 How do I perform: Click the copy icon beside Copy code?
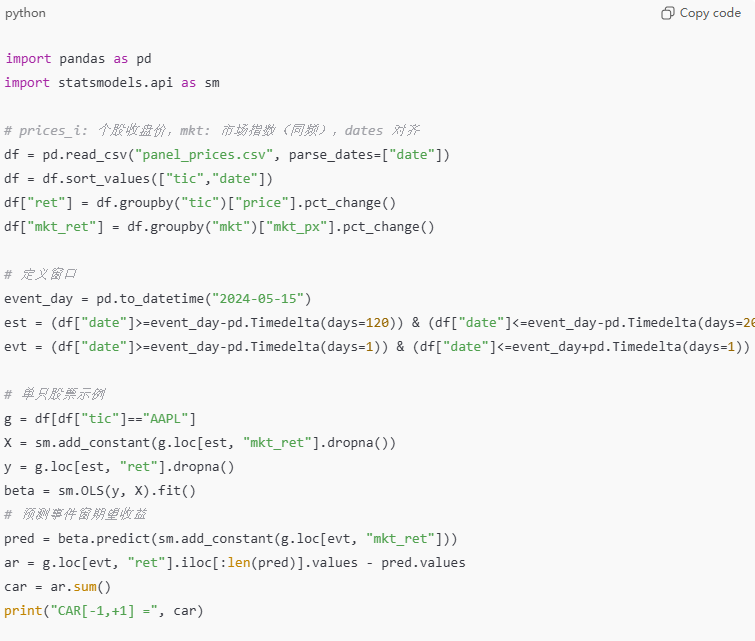[x=667, y=13]
